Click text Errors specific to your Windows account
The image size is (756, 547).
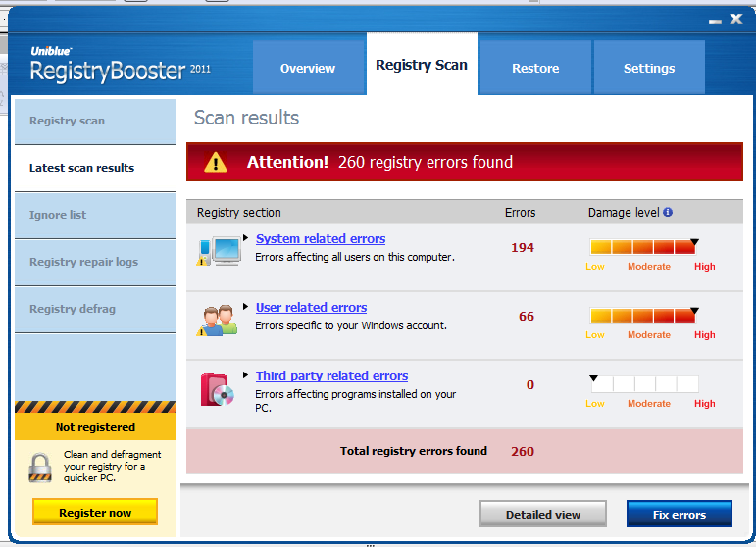pyautogui.click(x=351, y=325)
